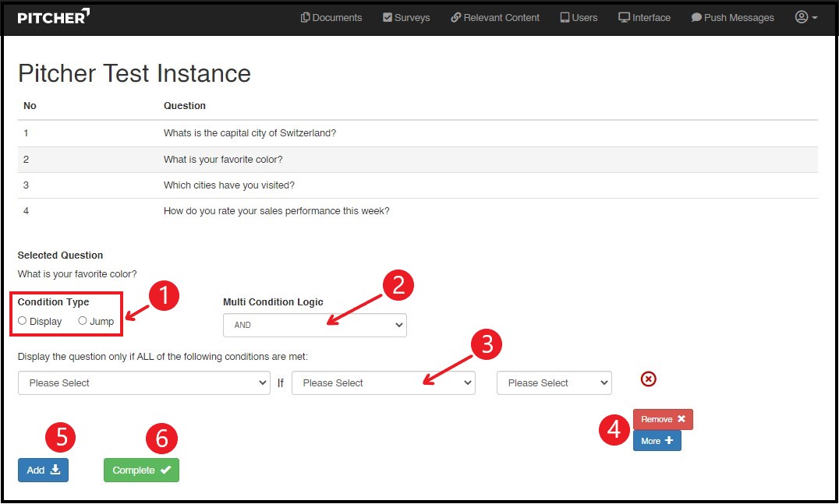
Task: Open the Interface section
Action: tap(644, 17)
